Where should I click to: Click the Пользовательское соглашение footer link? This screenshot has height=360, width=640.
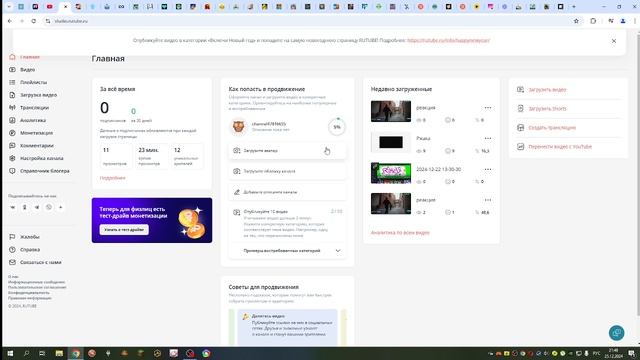pyautogui.click(x=37, y=287)
